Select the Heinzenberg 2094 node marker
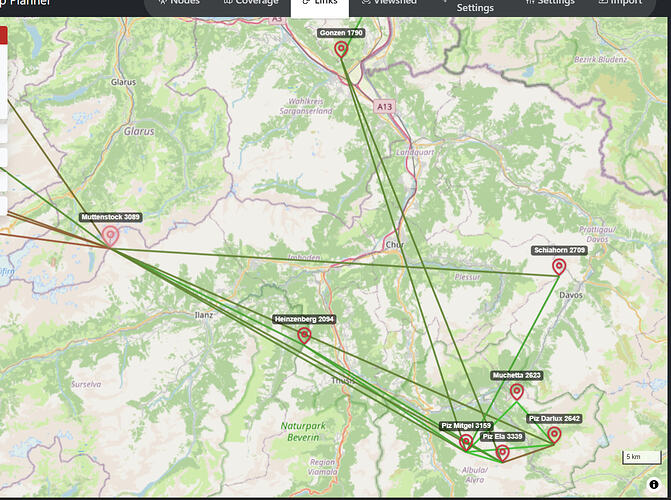 (304, 336)
